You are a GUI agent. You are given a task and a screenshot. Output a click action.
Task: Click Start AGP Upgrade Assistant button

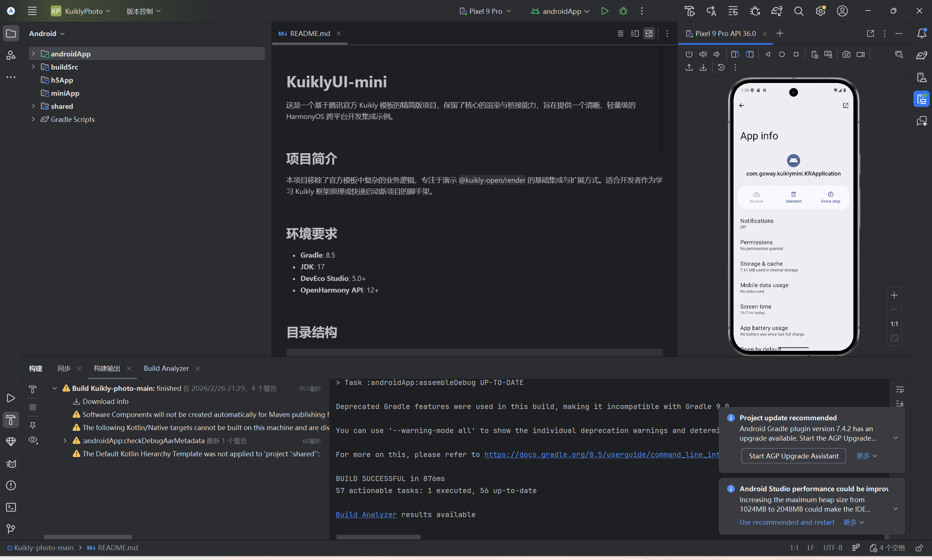[x=793, y=456]
